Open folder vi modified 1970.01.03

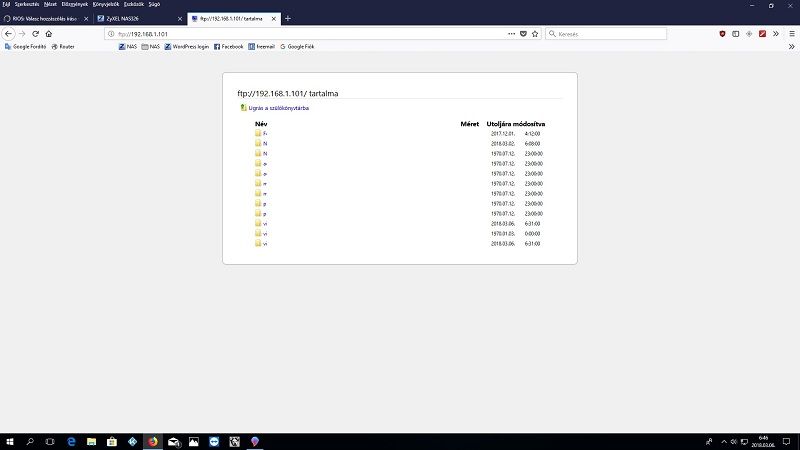262,234
